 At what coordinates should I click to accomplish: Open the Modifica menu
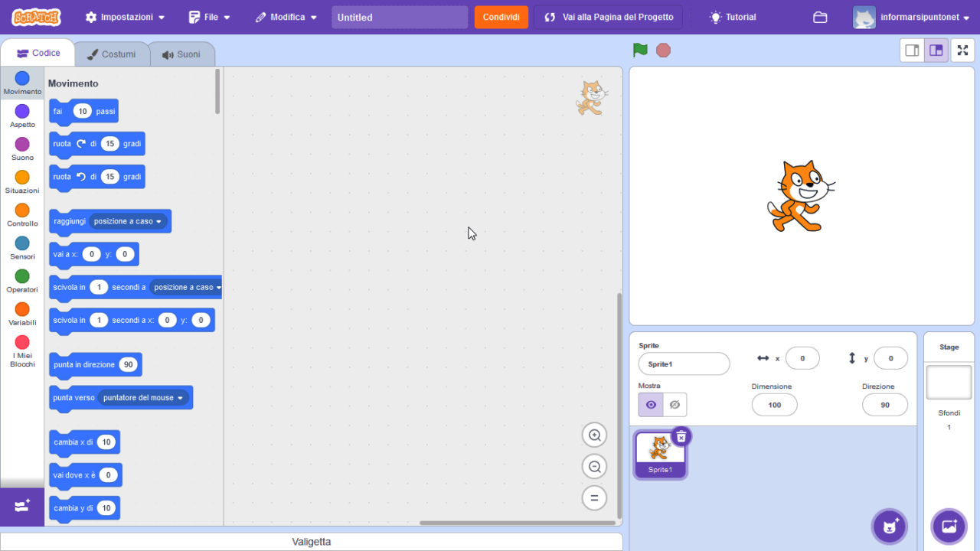[286, 17]
